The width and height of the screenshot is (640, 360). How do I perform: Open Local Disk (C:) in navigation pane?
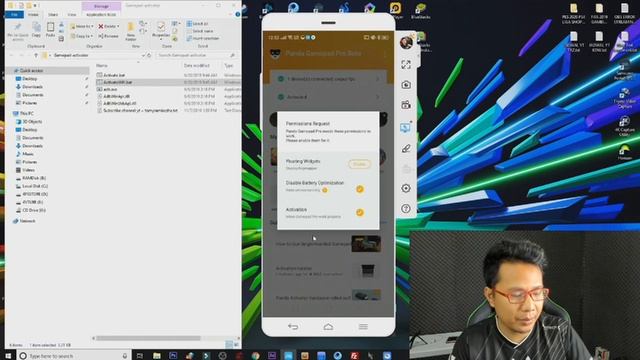click(35, 186)
